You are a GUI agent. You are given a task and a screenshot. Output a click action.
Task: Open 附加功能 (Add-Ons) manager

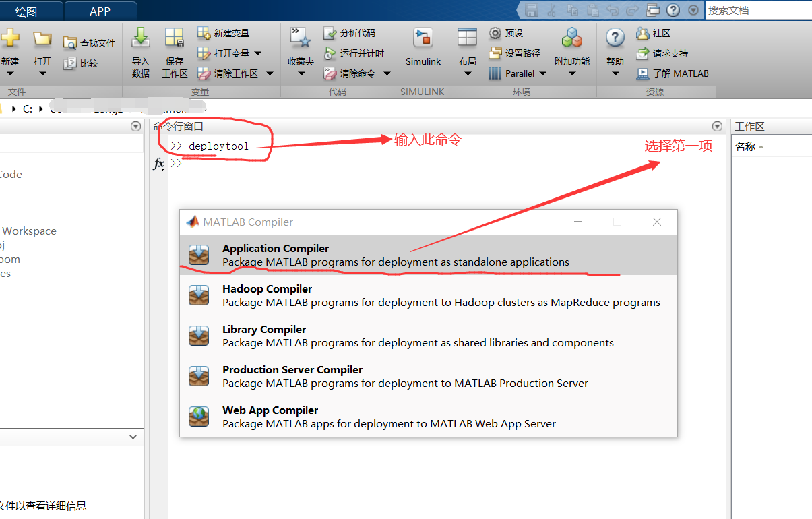click(571, 47)
